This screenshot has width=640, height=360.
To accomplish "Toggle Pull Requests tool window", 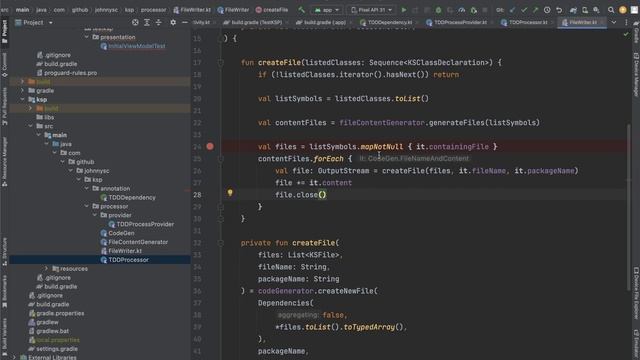I will pos(4,106).
